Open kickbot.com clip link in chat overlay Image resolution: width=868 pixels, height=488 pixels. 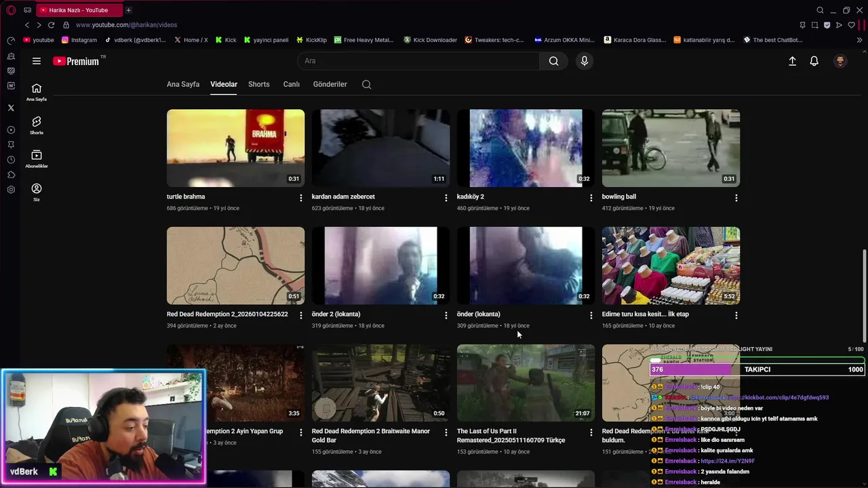[778, 398]
